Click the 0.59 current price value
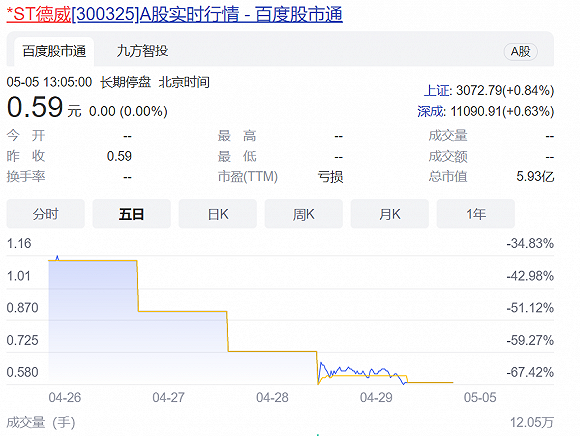This screenshot has height=436, width=580. tap(35, 107)
